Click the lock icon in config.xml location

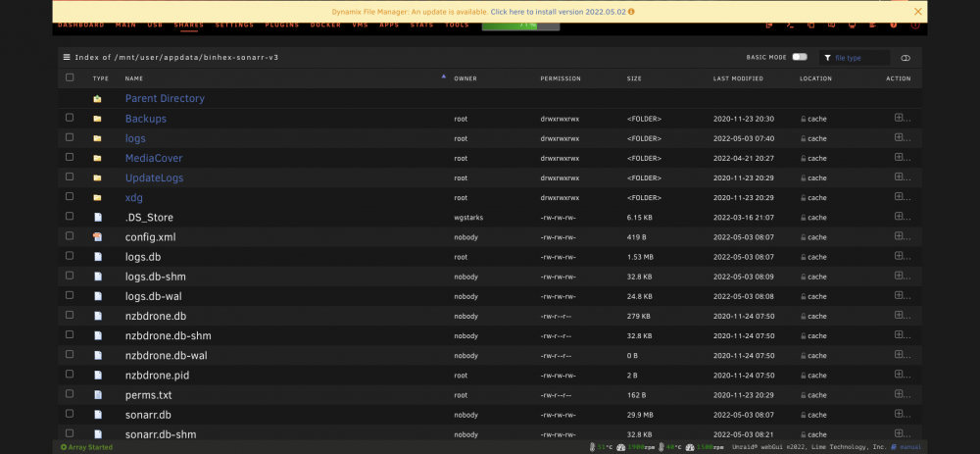(804, 237)
